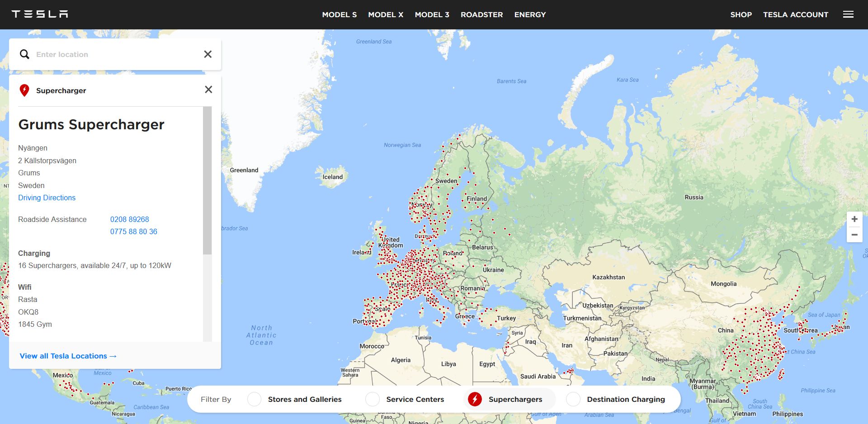Click the Greenland label on map
Screen dimensions: 868x424
[x=244, y=170]
